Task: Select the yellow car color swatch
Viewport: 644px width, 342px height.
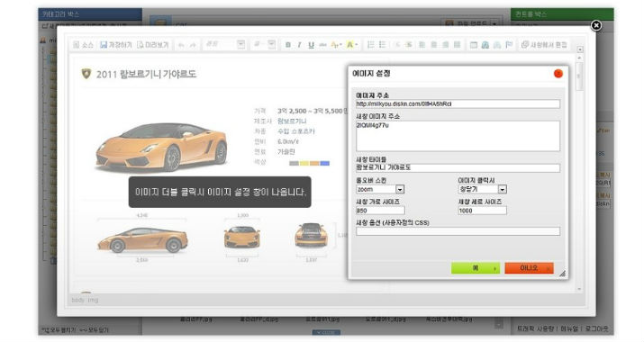Action: [304, 163]
